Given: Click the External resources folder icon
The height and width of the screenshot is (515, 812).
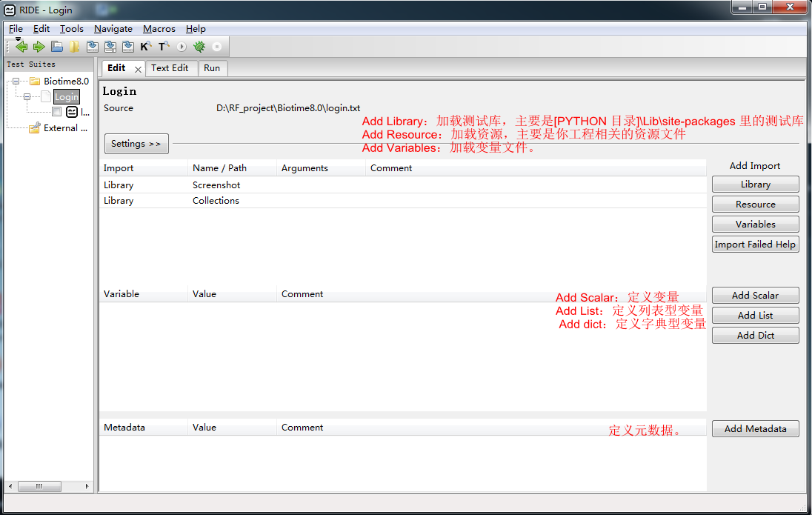Looking at the screenshot, I should pyautogui.click(x=35, y=128).
